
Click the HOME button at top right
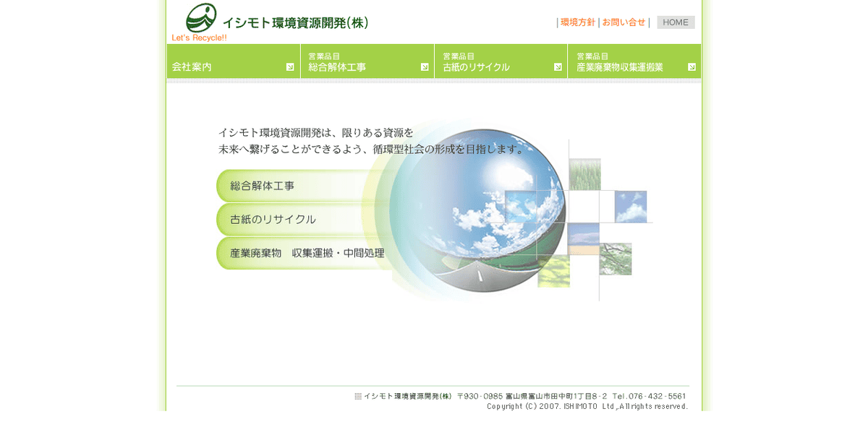click(x=675, y=22)
